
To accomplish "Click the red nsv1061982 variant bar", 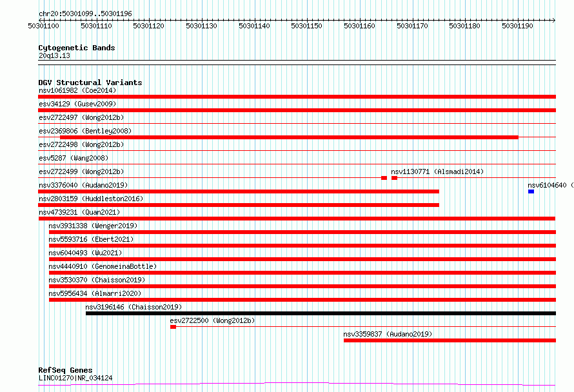I will tap(297, 97).
